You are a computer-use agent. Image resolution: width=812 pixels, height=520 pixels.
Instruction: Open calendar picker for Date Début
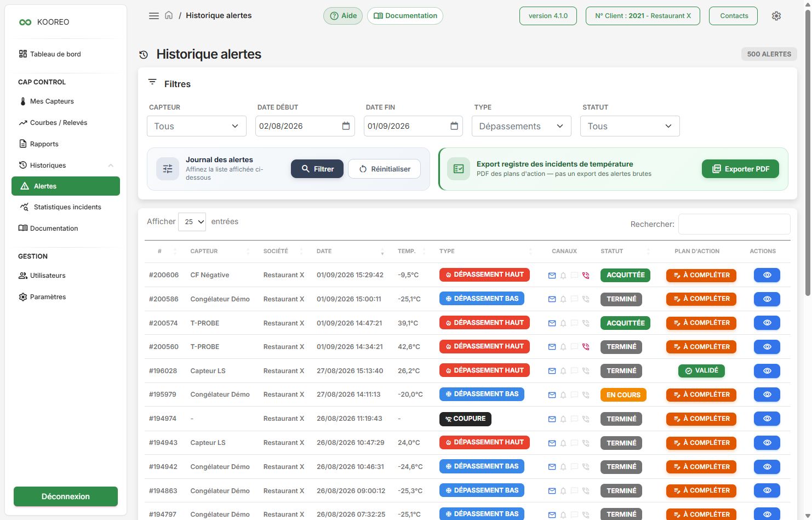(346, 126)
